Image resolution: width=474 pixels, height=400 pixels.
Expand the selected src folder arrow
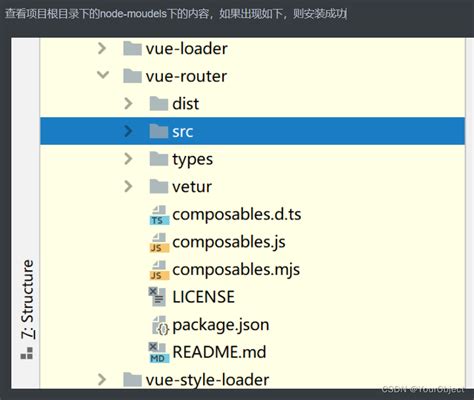pos(128,131)
